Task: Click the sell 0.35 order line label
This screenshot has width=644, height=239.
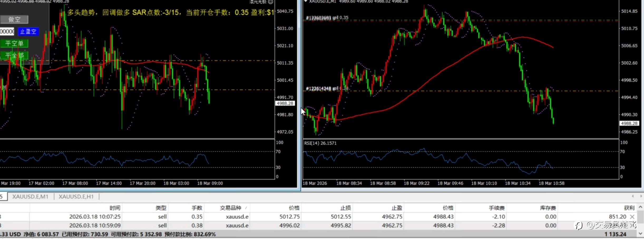Action: coord(327,18)
